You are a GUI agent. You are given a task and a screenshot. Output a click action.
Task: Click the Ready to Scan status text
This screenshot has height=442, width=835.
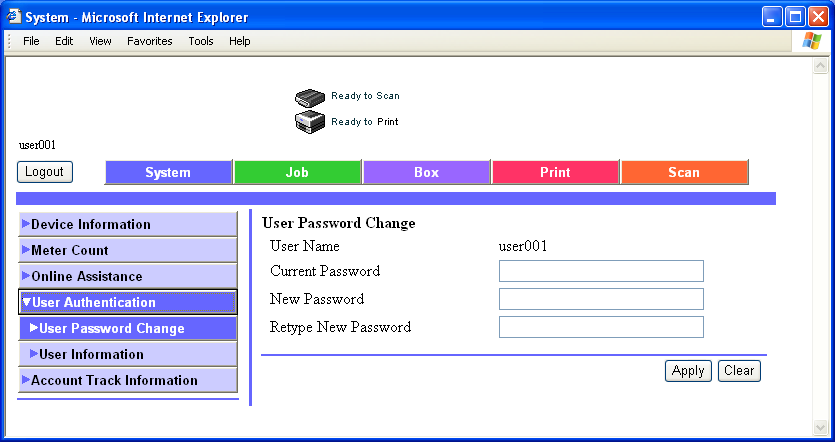point(365,96)
